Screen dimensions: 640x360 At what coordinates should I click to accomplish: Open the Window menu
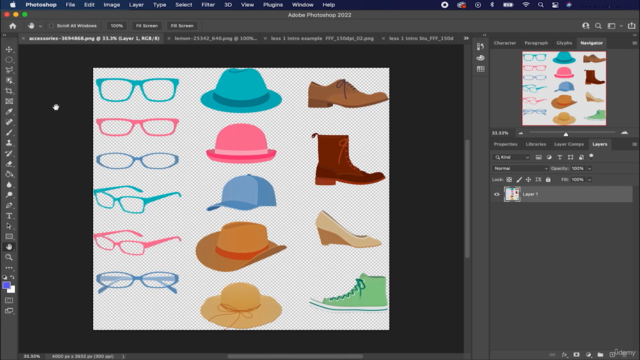(x=302, y=5)
